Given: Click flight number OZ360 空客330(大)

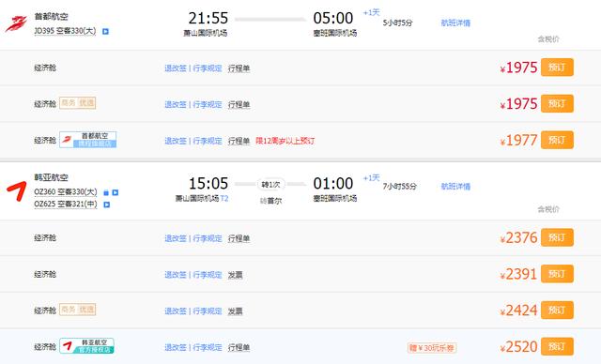Looking at the screenshot, I should coord(66,192).
